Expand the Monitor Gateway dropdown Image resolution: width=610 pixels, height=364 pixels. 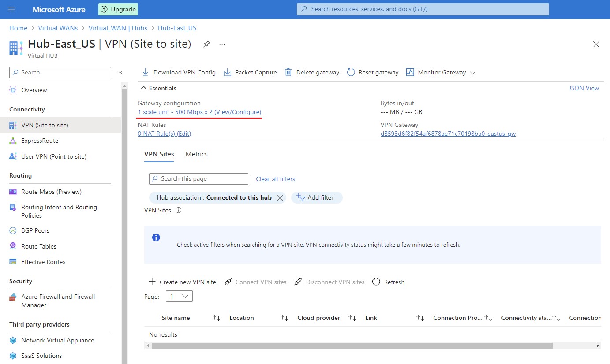click(472, 73)
